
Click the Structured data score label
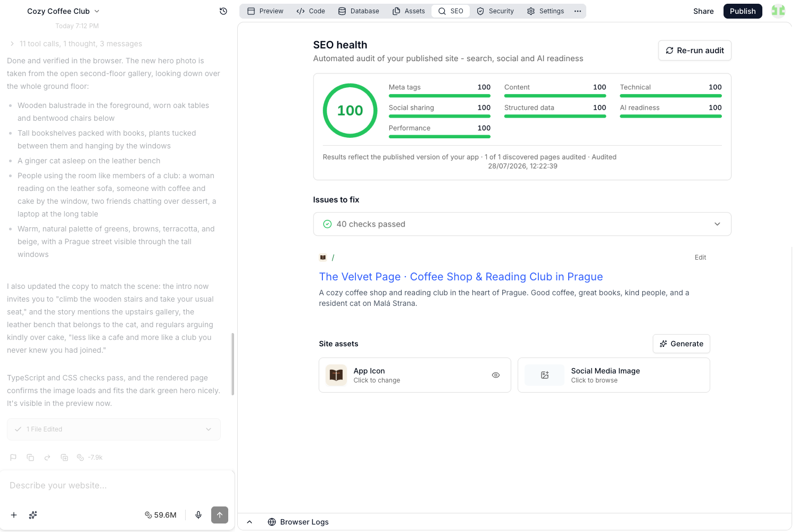coord(529,107)
